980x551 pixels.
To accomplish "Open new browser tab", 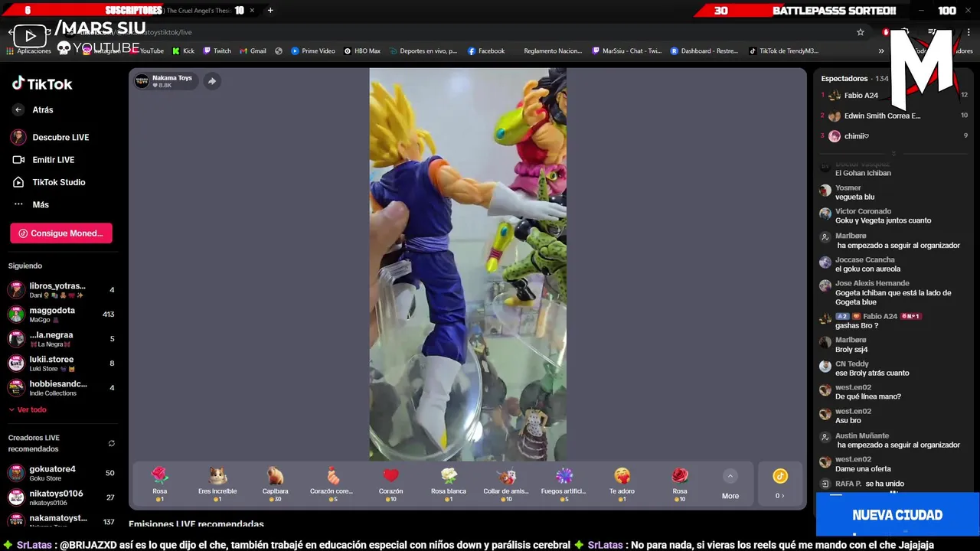I will 270,10.
